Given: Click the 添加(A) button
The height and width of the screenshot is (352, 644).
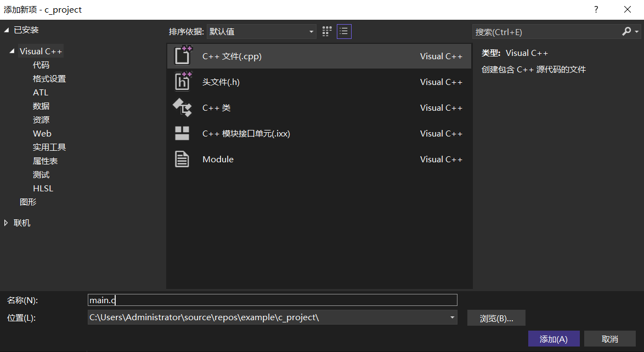Looking at the screenshot, I should (553, 339).
